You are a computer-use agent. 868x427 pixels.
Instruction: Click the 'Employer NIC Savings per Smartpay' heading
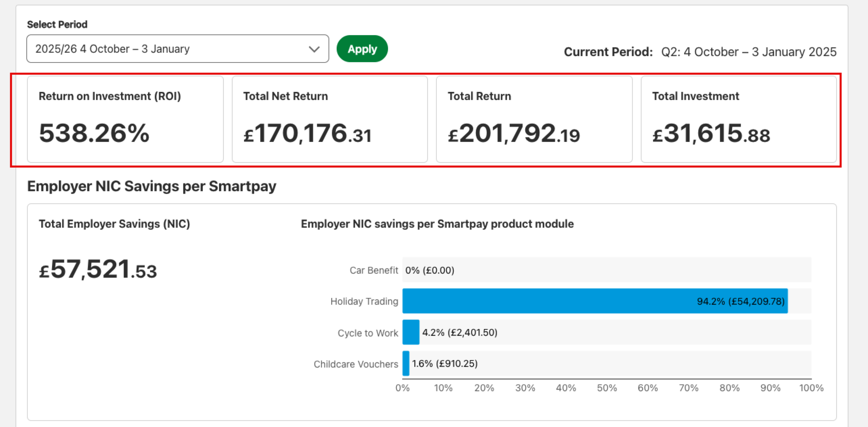click(x=151, y=186)
